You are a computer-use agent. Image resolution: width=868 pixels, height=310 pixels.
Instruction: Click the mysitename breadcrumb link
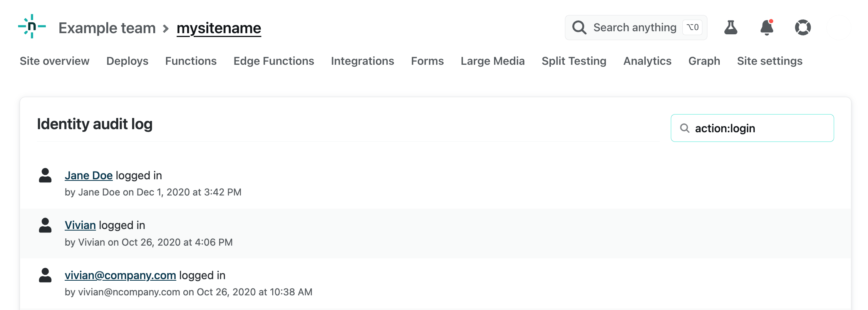pyautogui.click(x=219, y=28)
